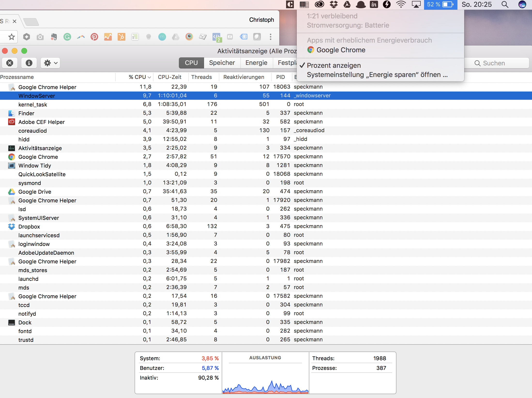Click the Suchen search field
This screenshot has width=532, height=398.
click(x=501, y=63)
